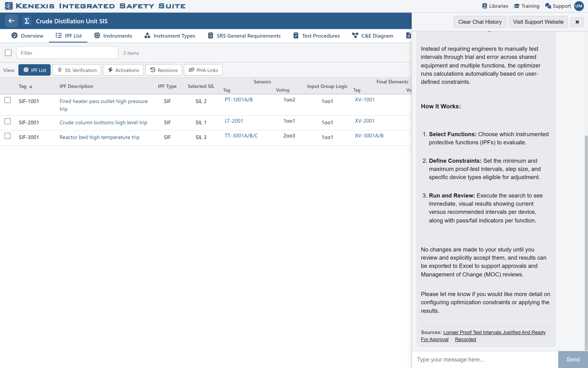
Task: Show the Revisions view
Action: click(164, 70)
